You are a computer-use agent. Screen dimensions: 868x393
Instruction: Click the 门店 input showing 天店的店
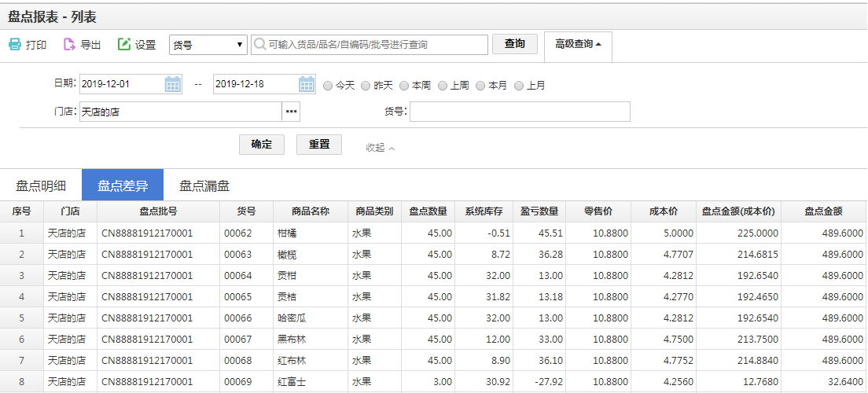pyautogui.click(x=181, y=112)
